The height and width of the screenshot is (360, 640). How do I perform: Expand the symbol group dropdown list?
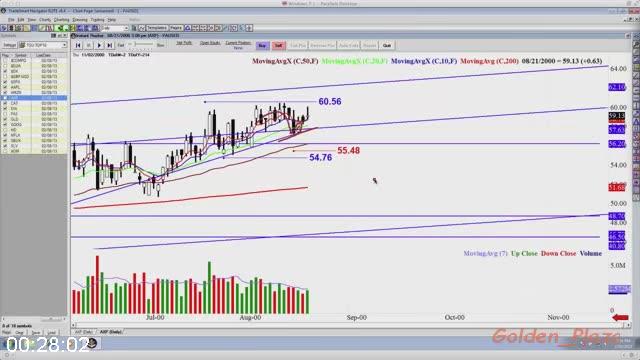64,45
